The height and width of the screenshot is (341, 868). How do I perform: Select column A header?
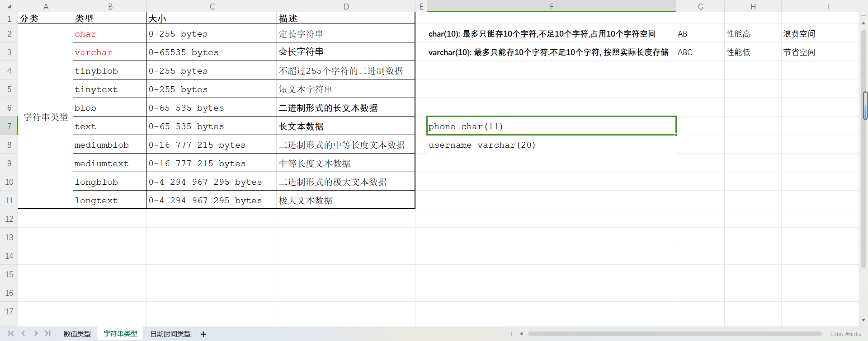(46, 6)
